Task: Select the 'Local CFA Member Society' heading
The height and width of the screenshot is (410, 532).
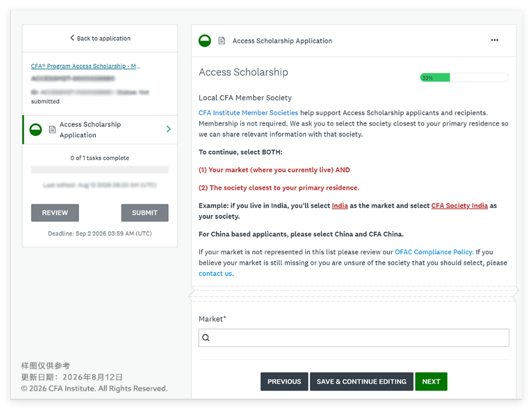Action: click(245, 98)
